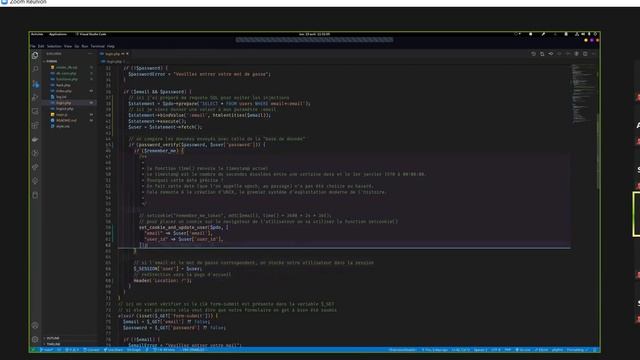Open the Extensions view
Screen dimensions: 640x360
(x=35, y=125)
